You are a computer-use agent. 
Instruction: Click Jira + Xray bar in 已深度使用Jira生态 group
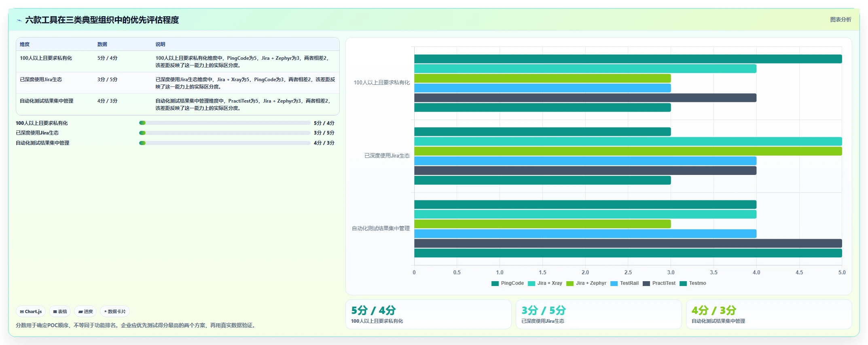628,141
